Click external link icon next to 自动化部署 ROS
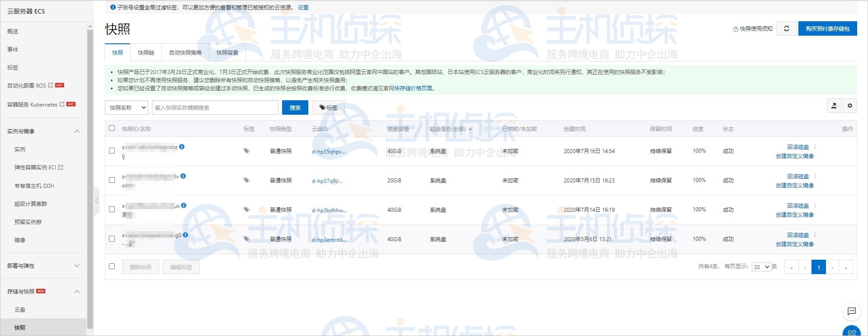The width and height of the screenshot is (868, 336). pyautogui.click(x=51, y=85)
